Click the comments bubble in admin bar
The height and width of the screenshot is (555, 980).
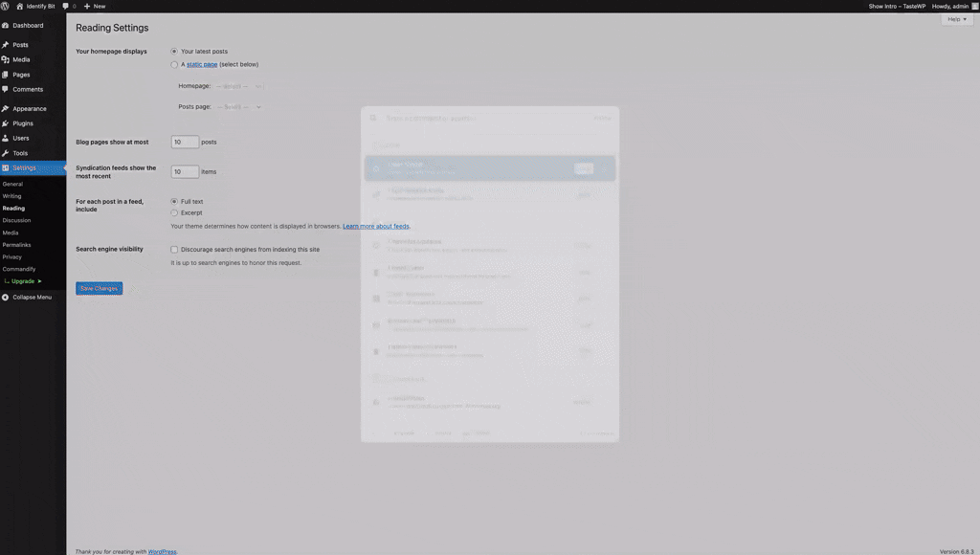[x=66, y=6]
